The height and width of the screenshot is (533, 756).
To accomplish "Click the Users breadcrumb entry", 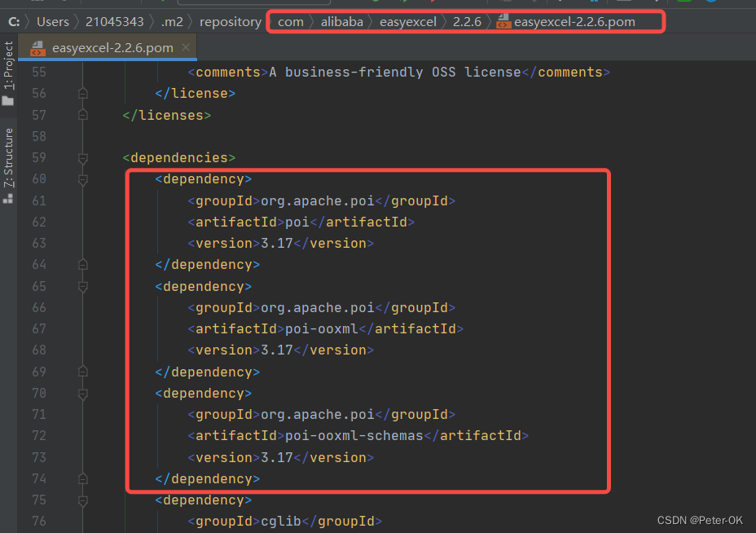I will [52, 21].
